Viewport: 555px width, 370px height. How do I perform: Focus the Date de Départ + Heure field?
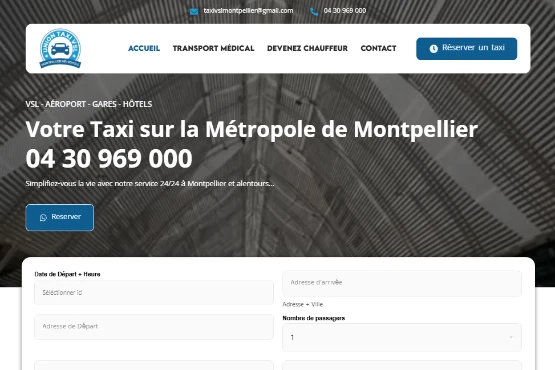tap(154, 292)
